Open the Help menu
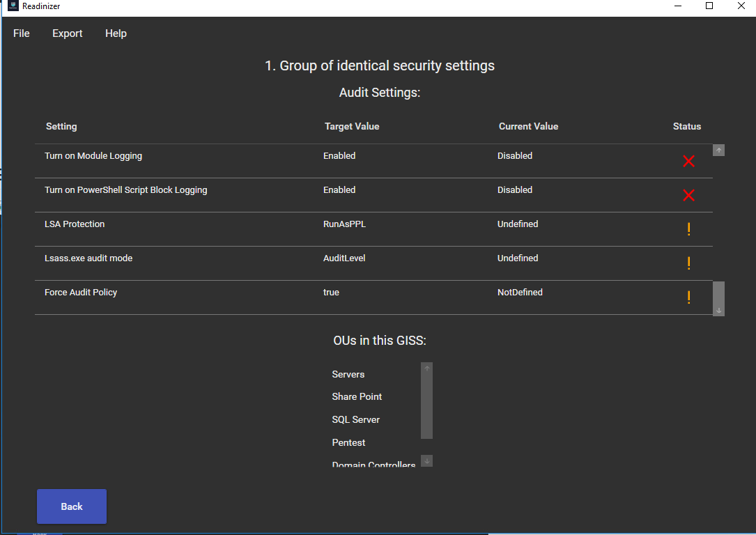 click(x=116, y=33)
